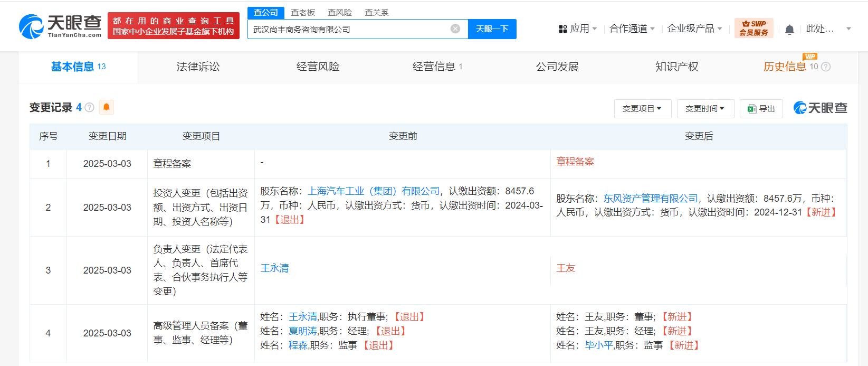The height and width of the screenshot is (366, 868).
Task: Switch to the 查风险 search tab
Action: point(340,13)
